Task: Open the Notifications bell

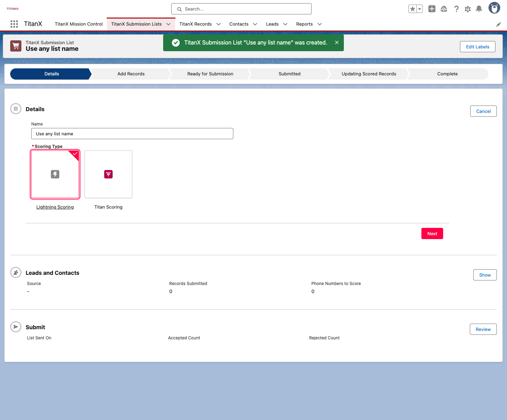Action: pyautogui.click(x=479, y=9)
